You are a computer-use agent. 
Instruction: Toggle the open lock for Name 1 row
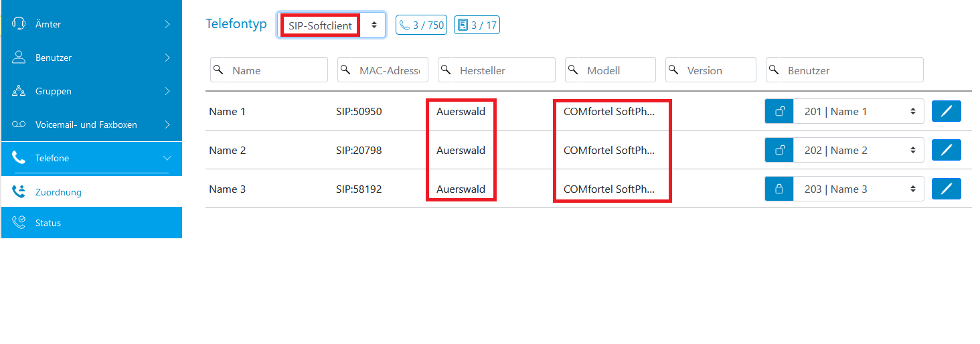tap(779, 112)
